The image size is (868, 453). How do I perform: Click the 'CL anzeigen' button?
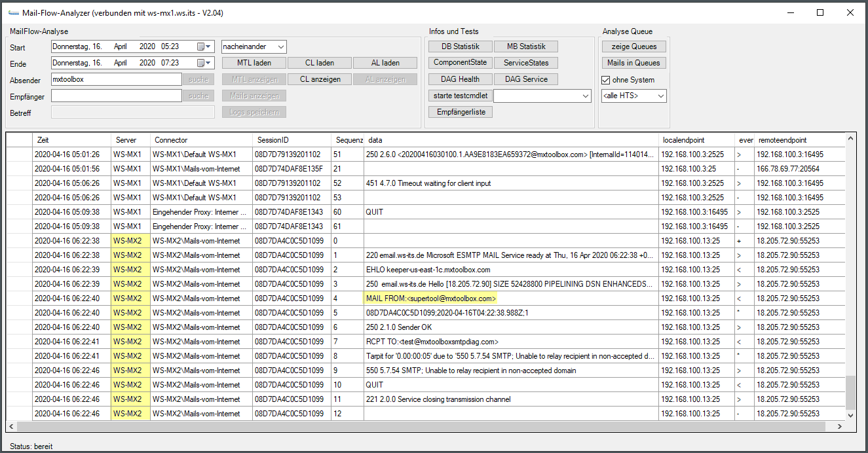point(320,79)
